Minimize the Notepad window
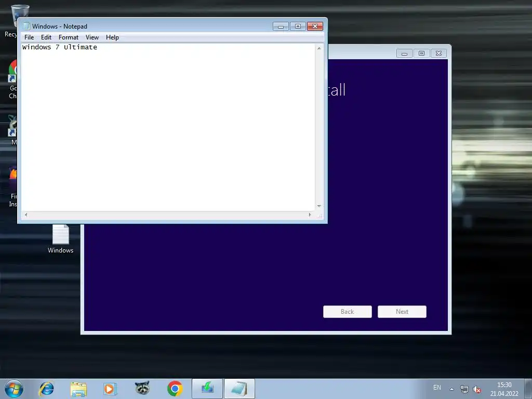Viewport: 532px width, 399px height. coord(281,26)
